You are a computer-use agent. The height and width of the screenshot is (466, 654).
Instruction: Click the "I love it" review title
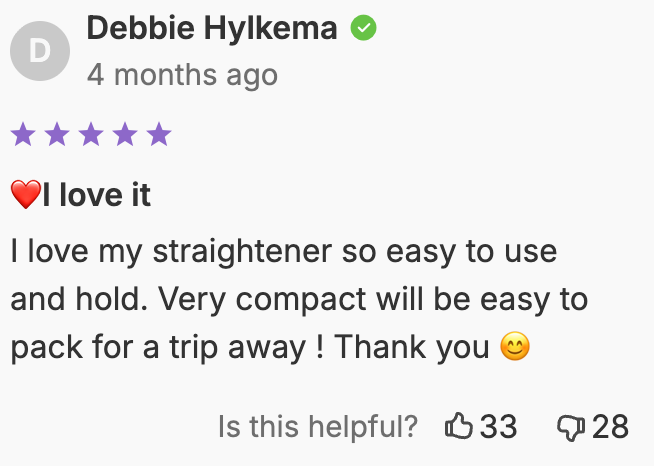pos(96,195)
